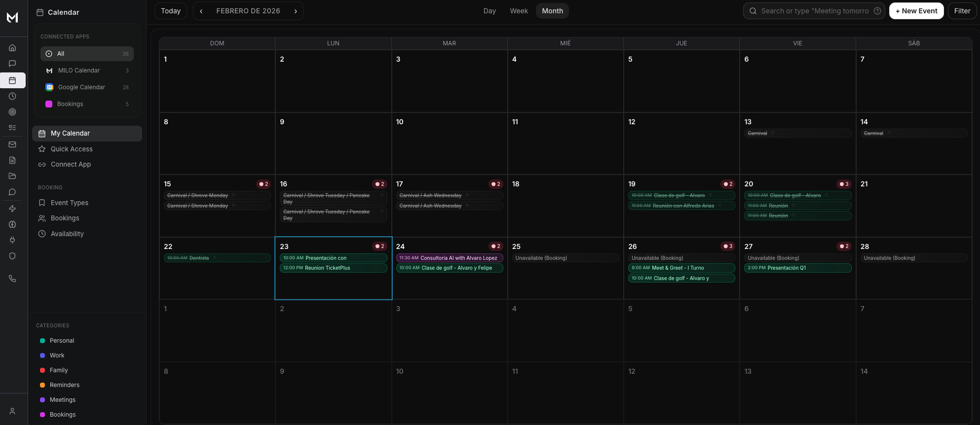Select the Bookings category at bottom

click(x=63, y=415)
